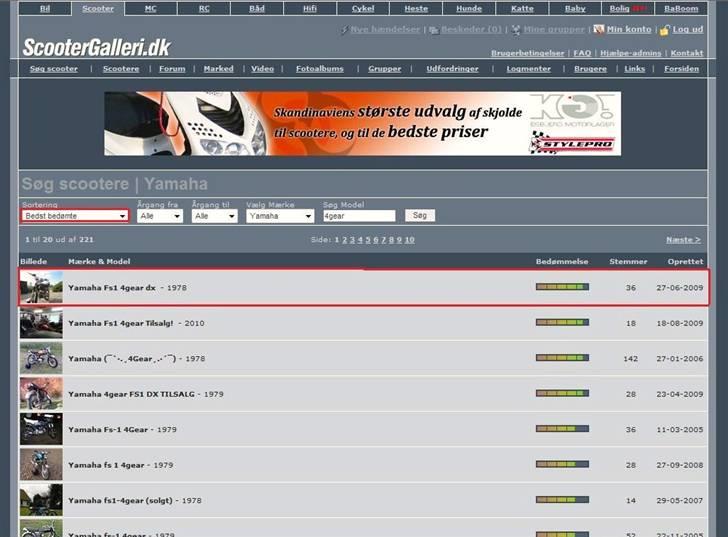
Task: Go to results page 2
Action: coord(344,240)
